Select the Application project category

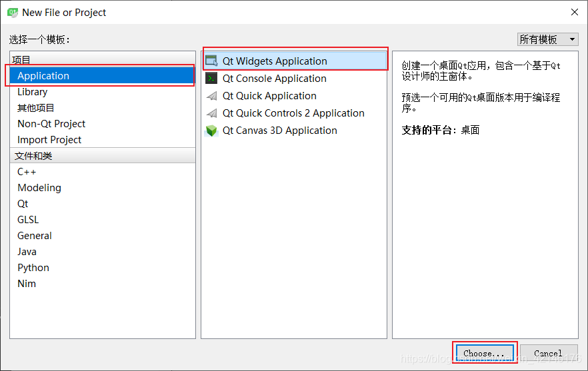point(103,76)
